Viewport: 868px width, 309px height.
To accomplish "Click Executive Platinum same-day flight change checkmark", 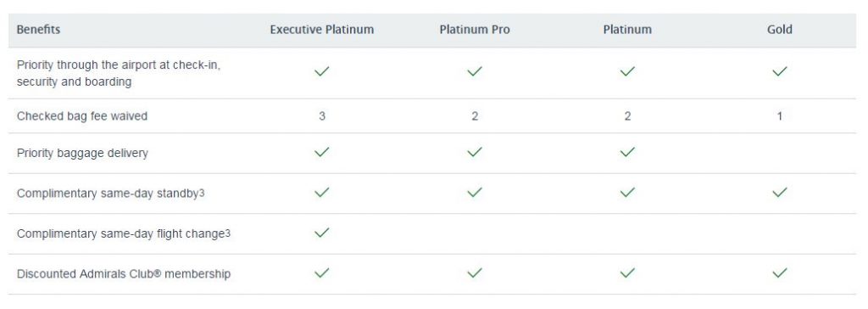I will coord(321,233).
